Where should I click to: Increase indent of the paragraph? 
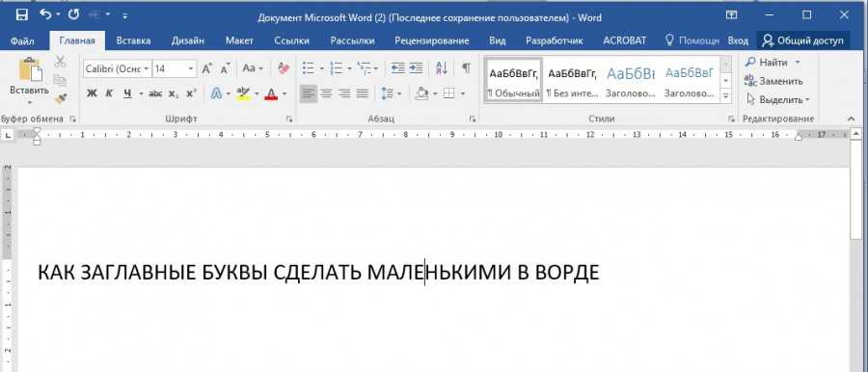tap(416, 68)
